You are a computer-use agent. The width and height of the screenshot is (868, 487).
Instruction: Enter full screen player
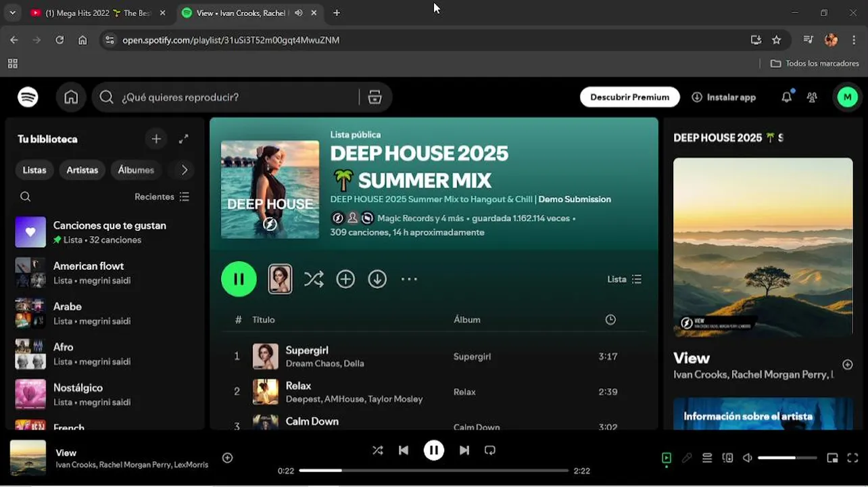[852, 458]
